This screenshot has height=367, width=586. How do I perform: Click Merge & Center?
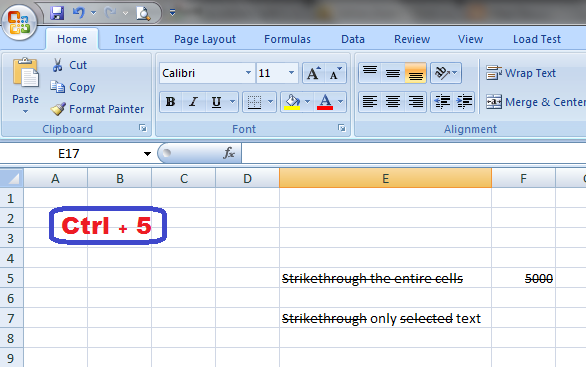tap(535, 102)
